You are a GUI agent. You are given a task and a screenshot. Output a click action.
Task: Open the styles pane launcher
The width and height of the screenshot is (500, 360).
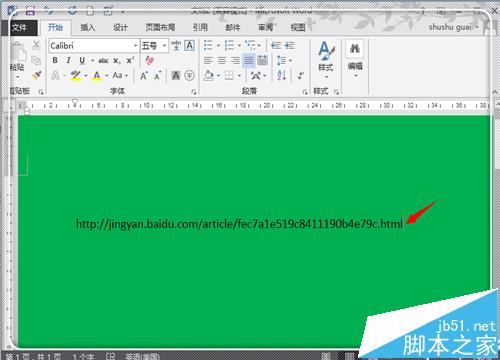(x=336, y=92)
